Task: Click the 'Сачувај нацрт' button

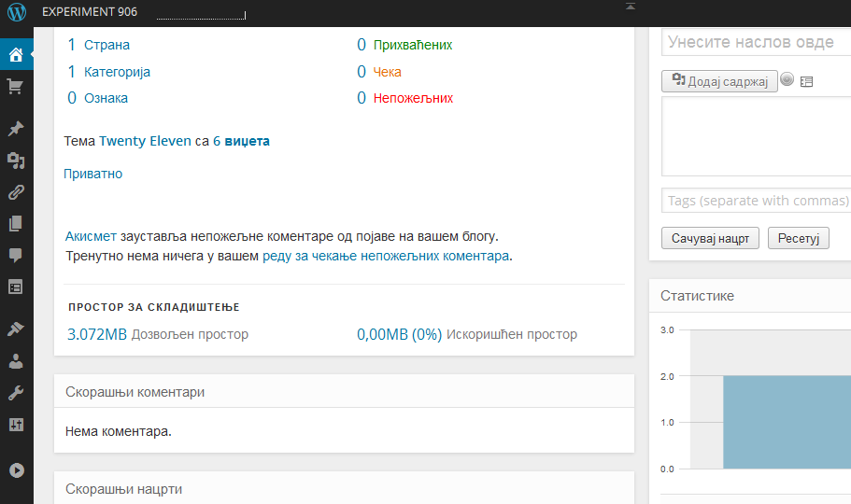Action: (710, 238)
